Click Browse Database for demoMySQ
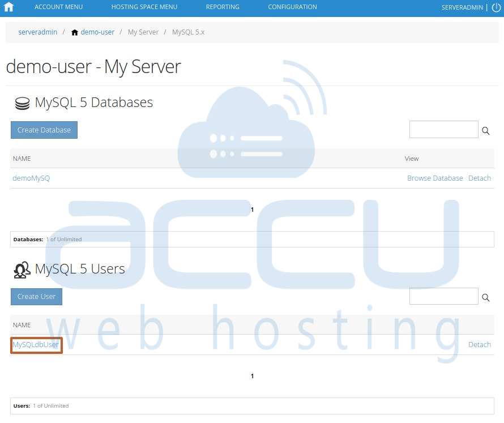The height and width of the screenshot is (423, 504). tap(435, 178)
